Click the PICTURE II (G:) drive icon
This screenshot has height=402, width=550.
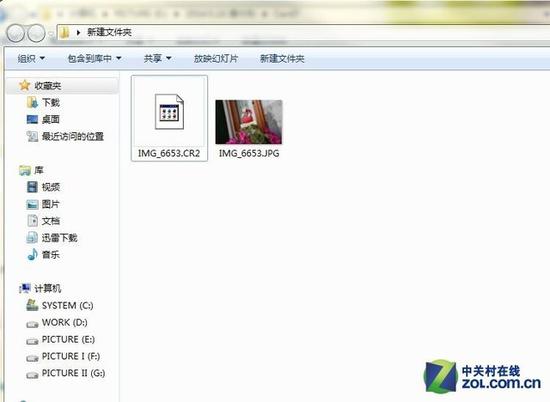click(32, 375)
